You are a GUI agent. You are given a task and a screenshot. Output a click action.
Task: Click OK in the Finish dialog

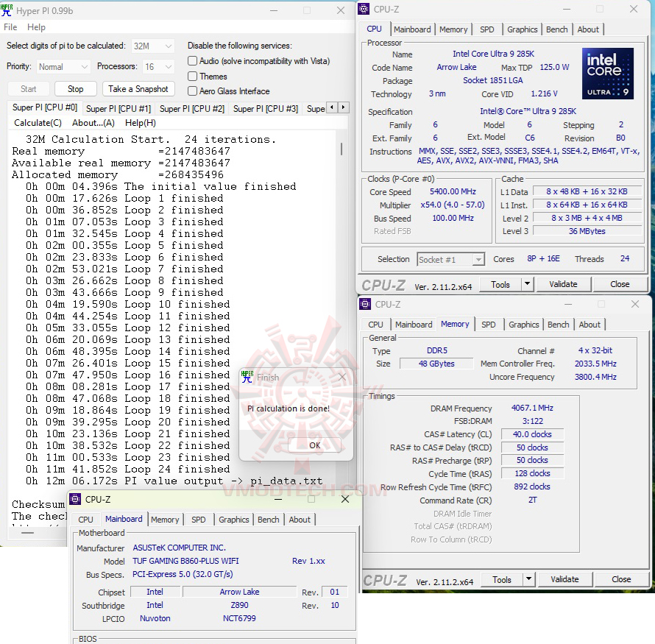(x=314, y=445)
